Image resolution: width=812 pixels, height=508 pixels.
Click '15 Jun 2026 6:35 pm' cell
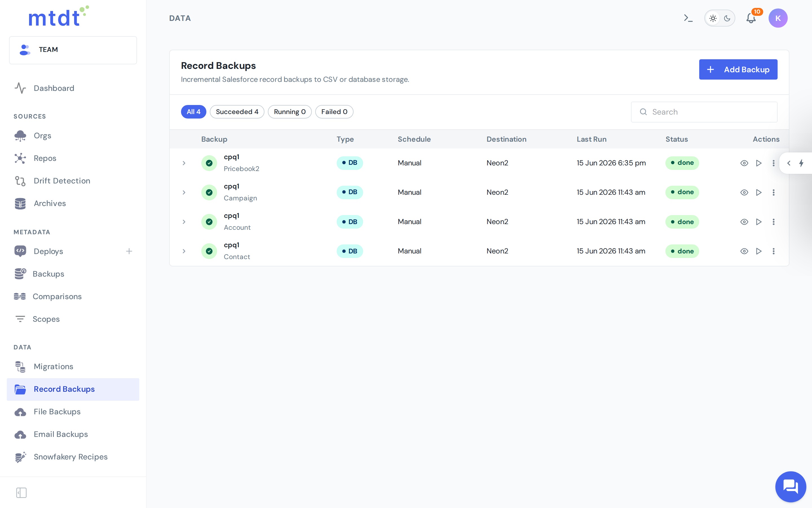point(611,163)
